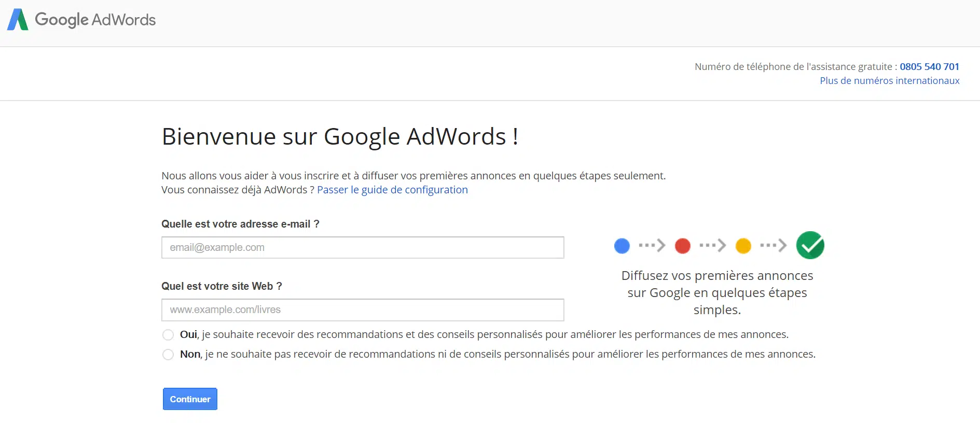Click the dotted arrow after the blue circle
980x423 pixels.
click(652, 245)
